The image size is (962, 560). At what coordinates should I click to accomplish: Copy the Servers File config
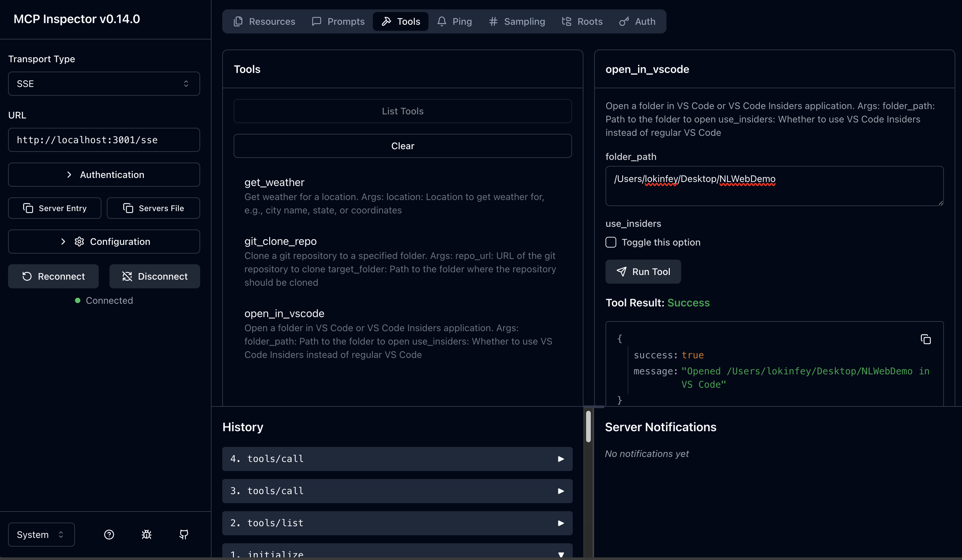[153, 208]
